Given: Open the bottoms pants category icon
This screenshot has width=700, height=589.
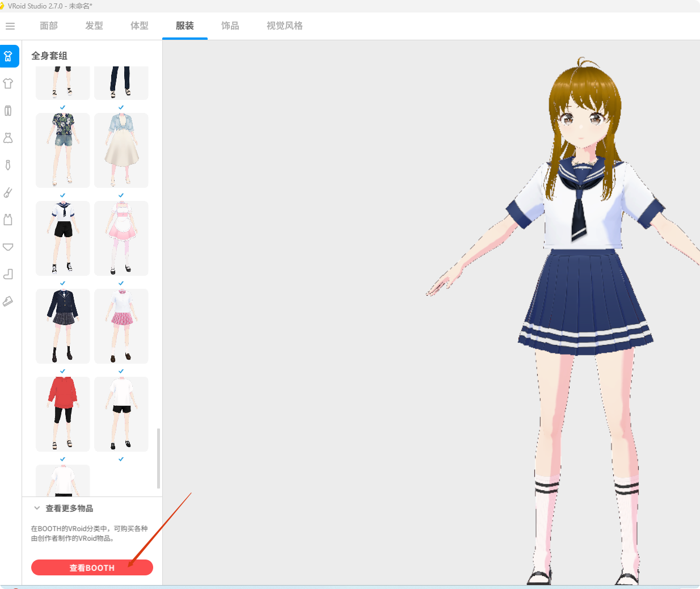Looking at the screenshot, I should 8,111.
